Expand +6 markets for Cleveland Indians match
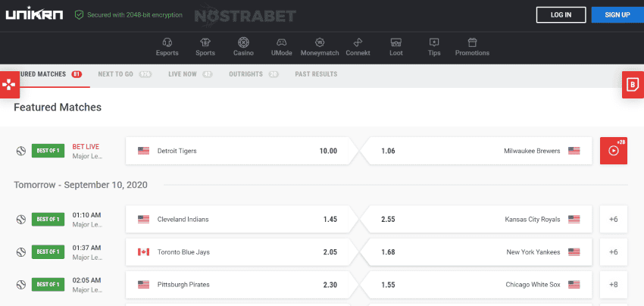This screenshot has height=306, width=644. 613,219
